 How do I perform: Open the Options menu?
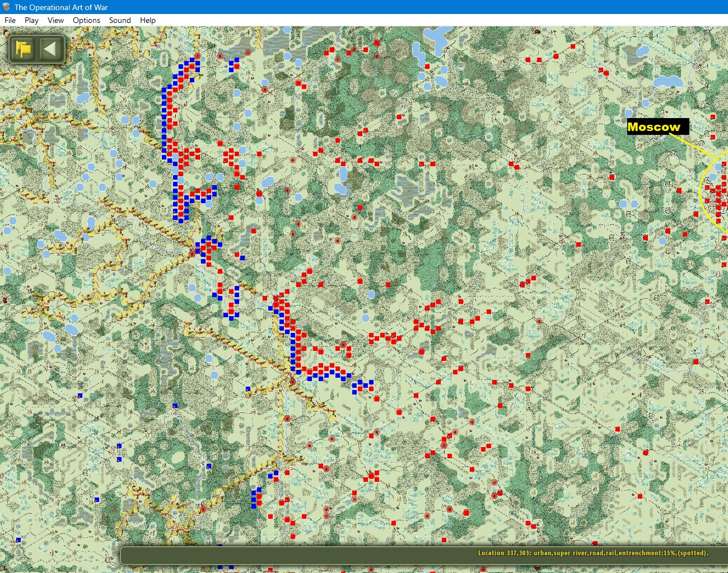(x=86, y=20)
